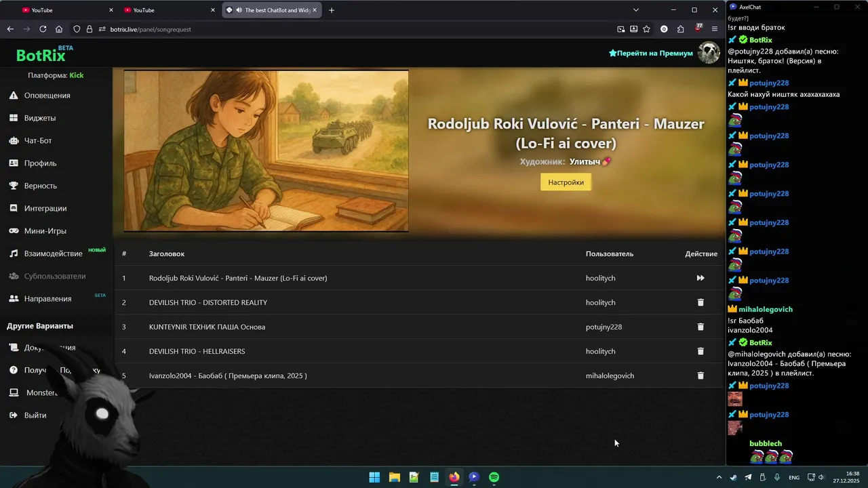Viewport: 868px width, 488px height.
Task: Open the Профиль page
Action: [40, 163]
